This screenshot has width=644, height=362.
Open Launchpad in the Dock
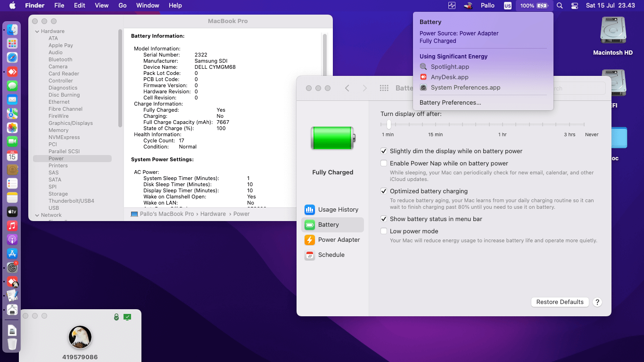(x=12, y=44)
